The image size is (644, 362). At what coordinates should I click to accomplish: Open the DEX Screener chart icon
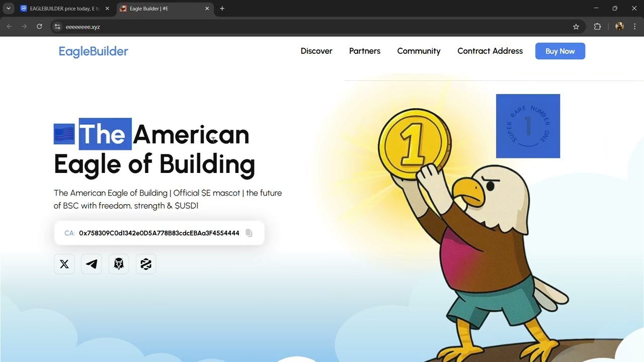coord(146,264)
